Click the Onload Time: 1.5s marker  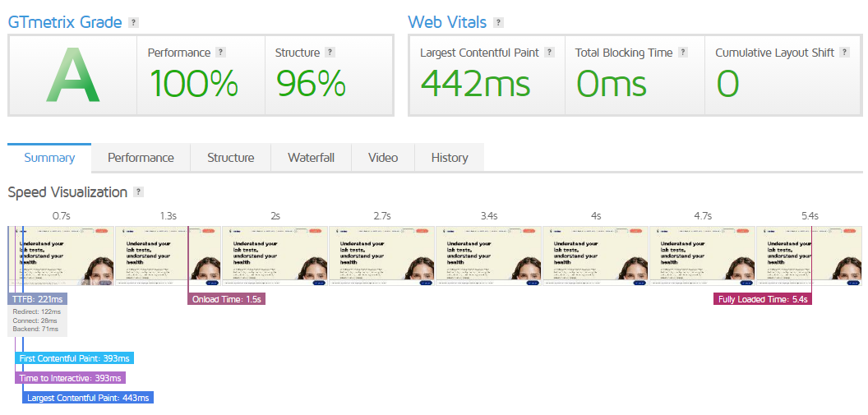click(x=226, y=299)
